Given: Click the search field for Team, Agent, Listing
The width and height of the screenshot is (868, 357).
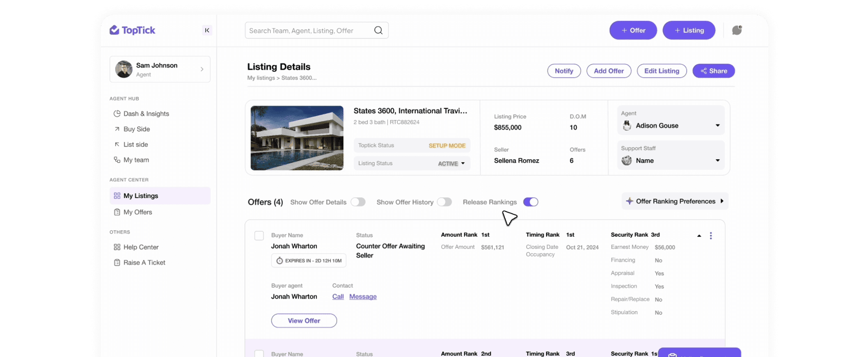Looking at the screenshot, I should coord(316,30).
